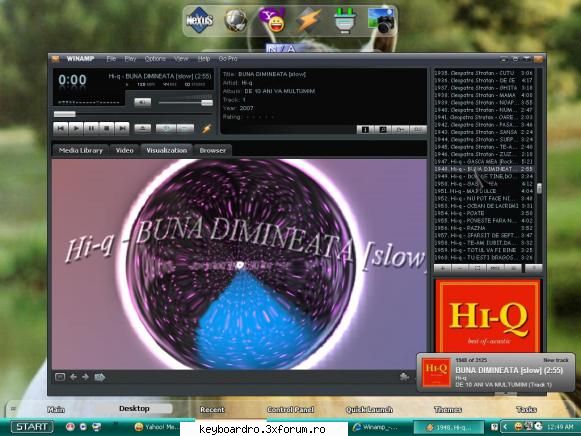Click the Winamp lightning bolt icon beside repeat
This screenshot has width=581, height=436.
point(206,129)
